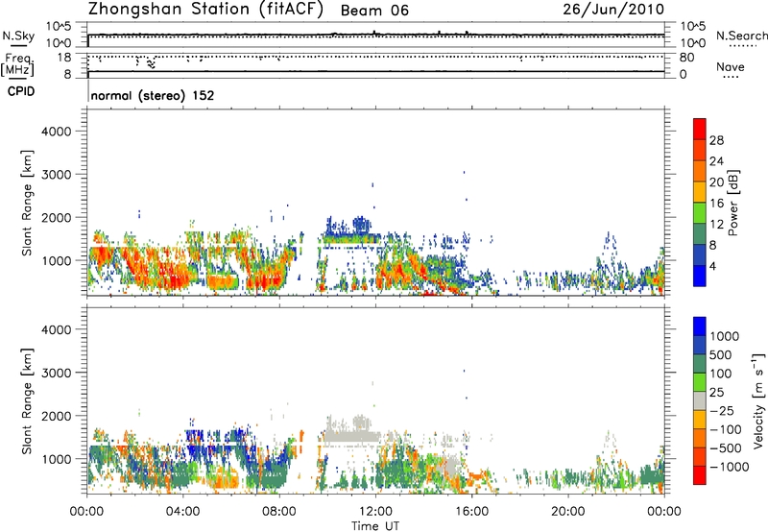Click the date '26/Jun/2010'
Screen dimensions: 768x532
pos(613,10)
